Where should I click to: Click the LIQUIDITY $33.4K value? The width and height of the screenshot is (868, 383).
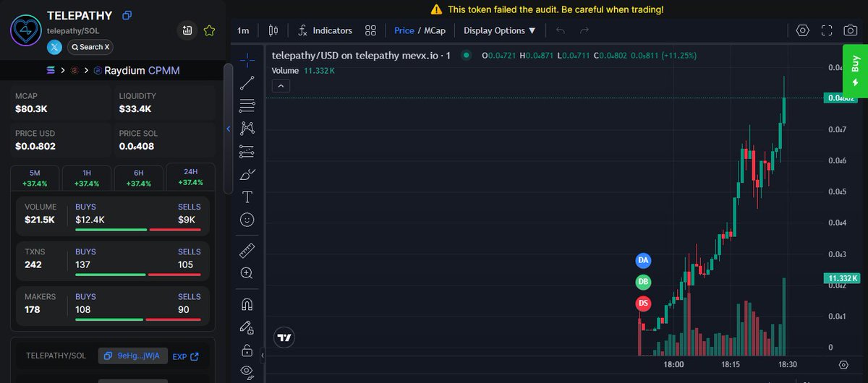point(135,109)
